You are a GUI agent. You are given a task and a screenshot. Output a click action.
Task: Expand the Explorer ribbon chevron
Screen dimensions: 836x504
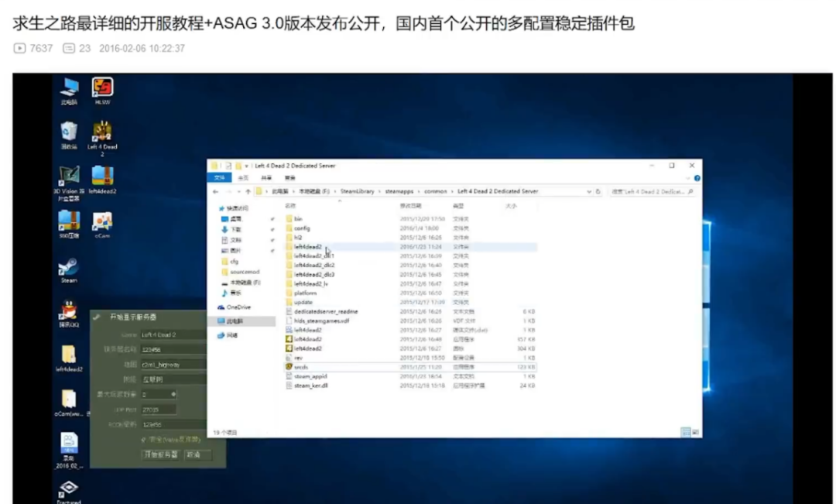coord(688,178)
